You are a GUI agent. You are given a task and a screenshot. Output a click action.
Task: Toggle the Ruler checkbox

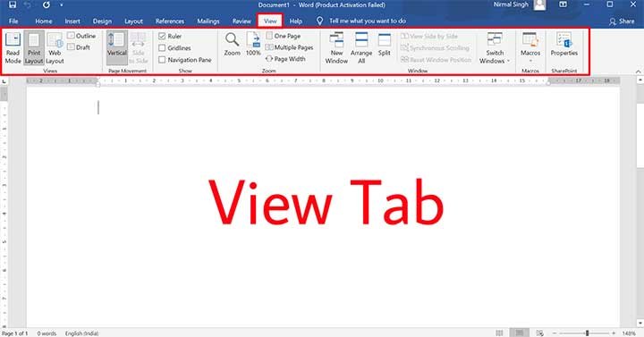[x=162, y=36]
